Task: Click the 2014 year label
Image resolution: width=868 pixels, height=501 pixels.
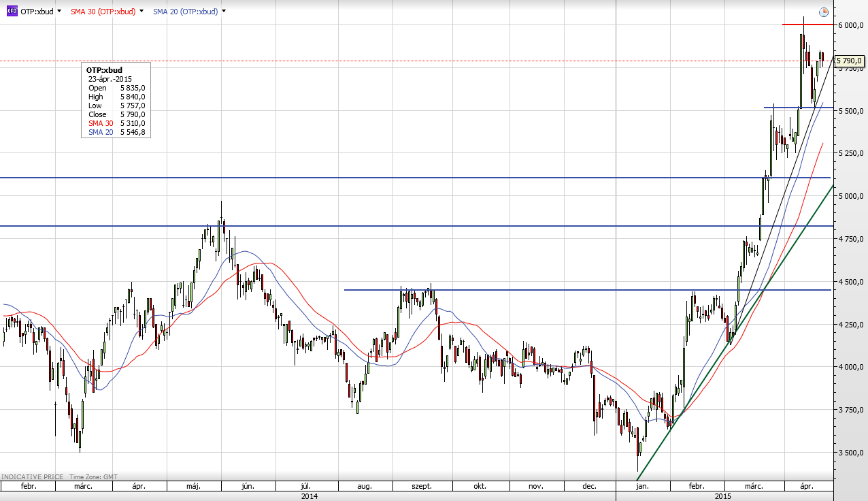Action: pyautogui.click(x=308, y=496)
